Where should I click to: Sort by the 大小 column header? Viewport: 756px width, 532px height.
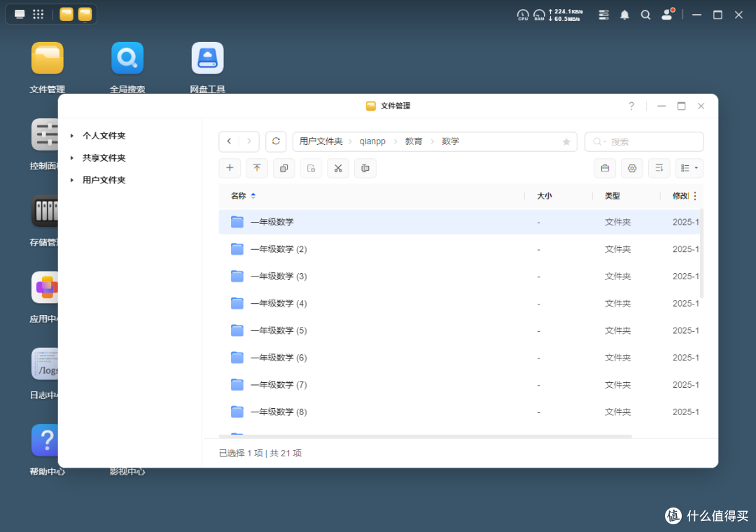point(545,196)
